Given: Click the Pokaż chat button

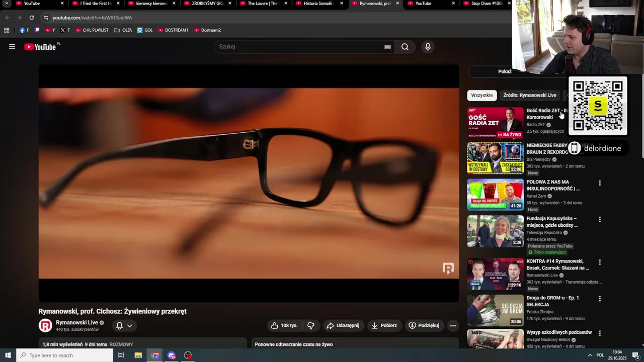Looking at the screenshot, I should click(505, 71).
